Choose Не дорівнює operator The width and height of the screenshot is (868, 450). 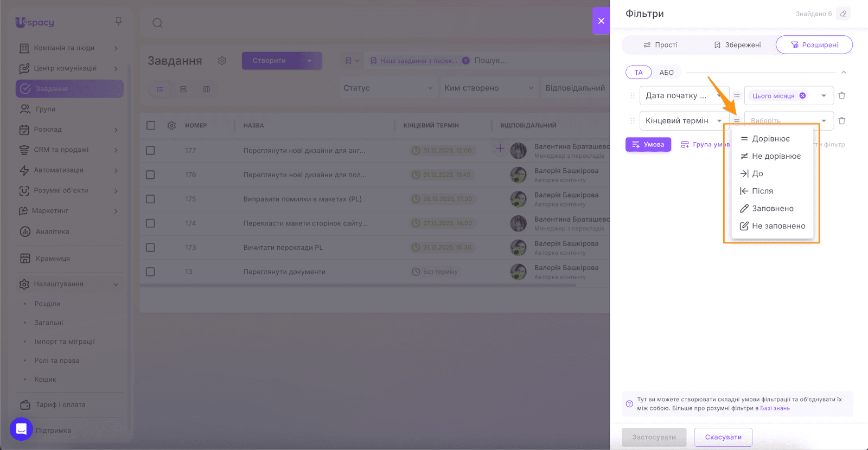(771, 156)
